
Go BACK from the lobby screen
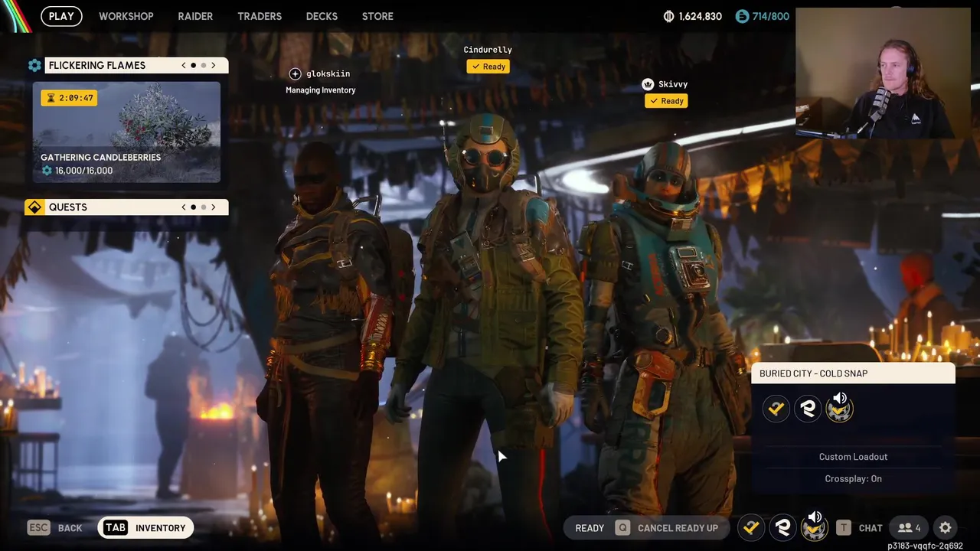point(70,528)
